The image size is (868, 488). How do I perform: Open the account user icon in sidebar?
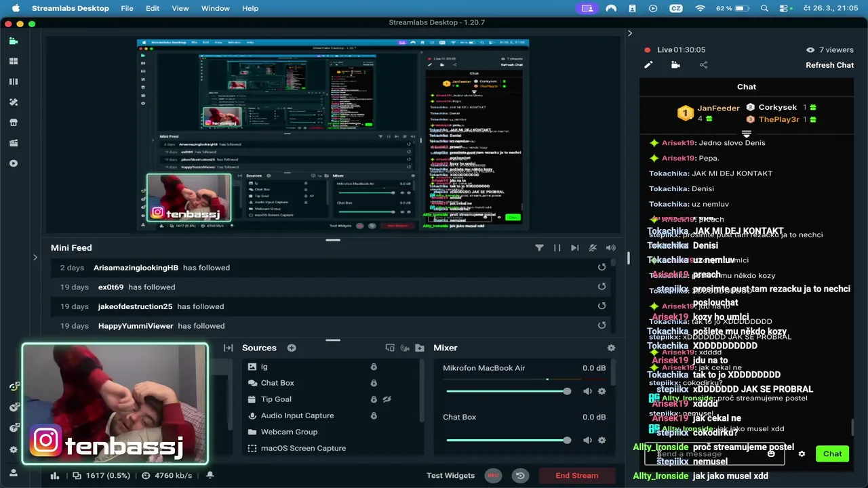point(13,472)
